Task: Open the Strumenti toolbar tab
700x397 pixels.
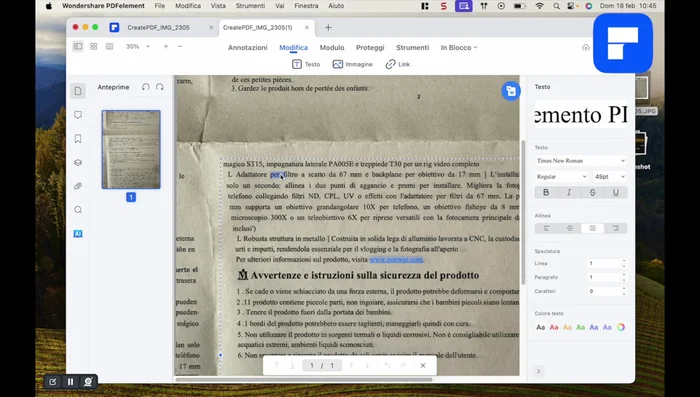Action: (x=412, y=47)
